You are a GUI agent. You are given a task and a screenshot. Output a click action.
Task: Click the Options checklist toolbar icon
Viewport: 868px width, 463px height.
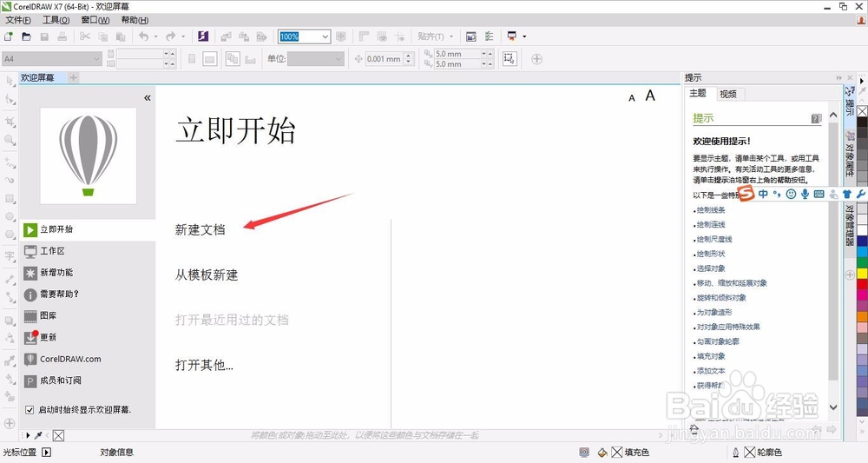click(490, 36)
